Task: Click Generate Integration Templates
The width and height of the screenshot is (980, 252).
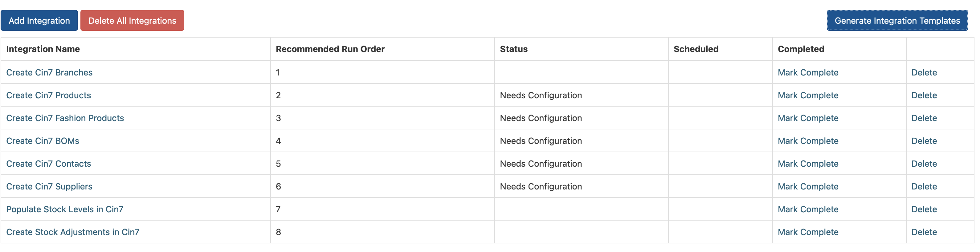Action: [897, 21]
